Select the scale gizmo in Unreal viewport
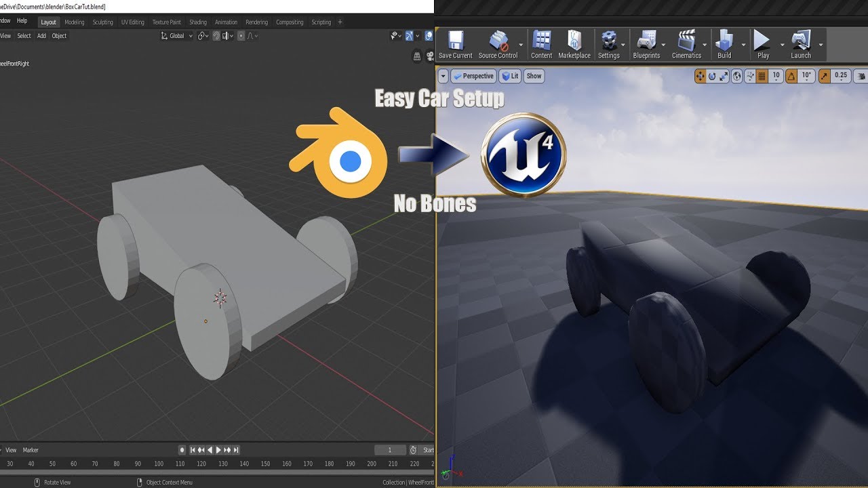Image resolution: width=868 pixels, height=488 pixels. pyautogui.click(x=724, y=76)
